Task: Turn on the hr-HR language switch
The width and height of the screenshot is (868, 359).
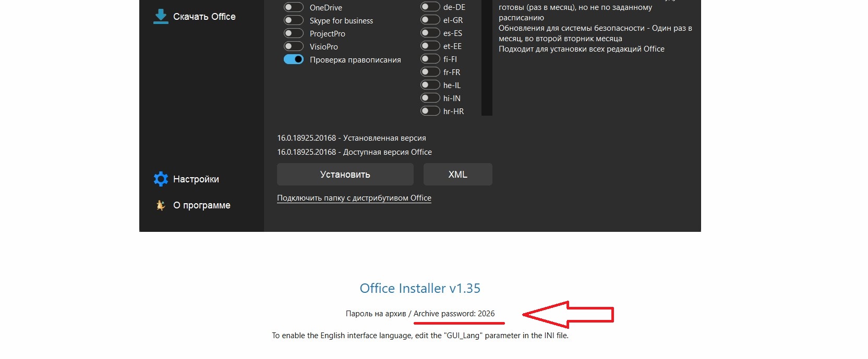Action: coord(430,111)
